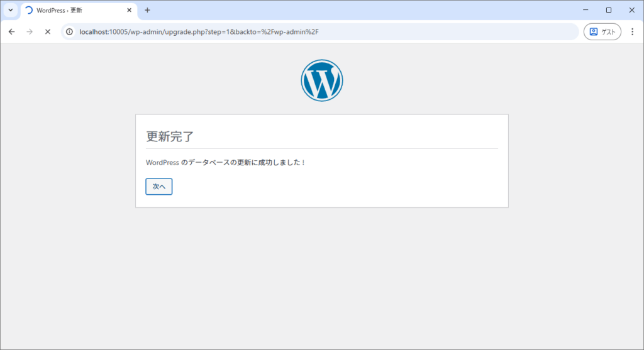Open a new tab with plus button
Screen dimensions: 644x350
pyautogui.click(x=147, y=10)
